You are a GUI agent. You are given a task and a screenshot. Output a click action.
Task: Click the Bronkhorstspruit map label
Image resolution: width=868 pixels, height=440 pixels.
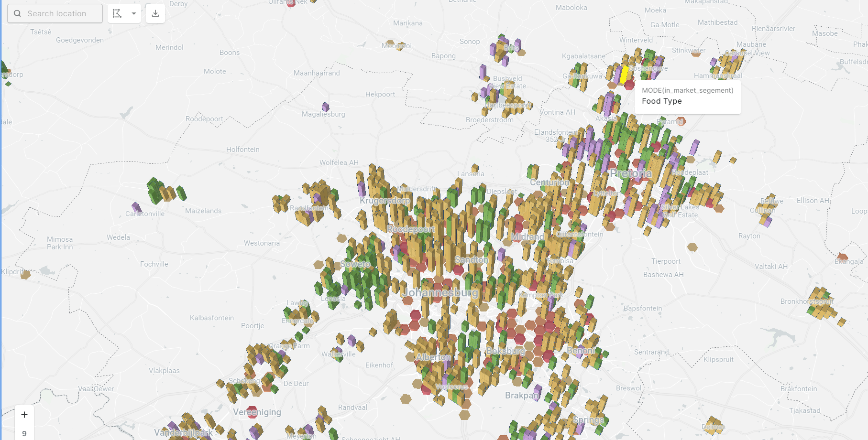click(807, 301)
